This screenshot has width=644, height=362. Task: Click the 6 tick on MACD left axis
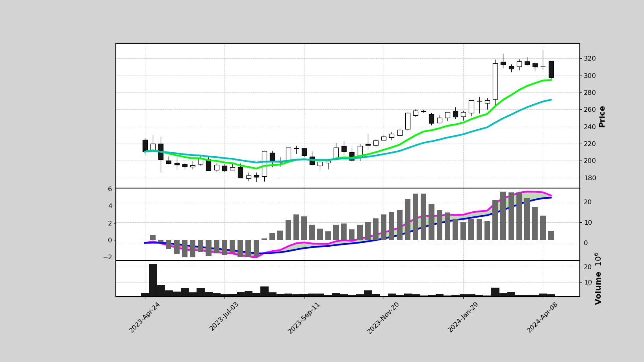[x=110, y=189]
